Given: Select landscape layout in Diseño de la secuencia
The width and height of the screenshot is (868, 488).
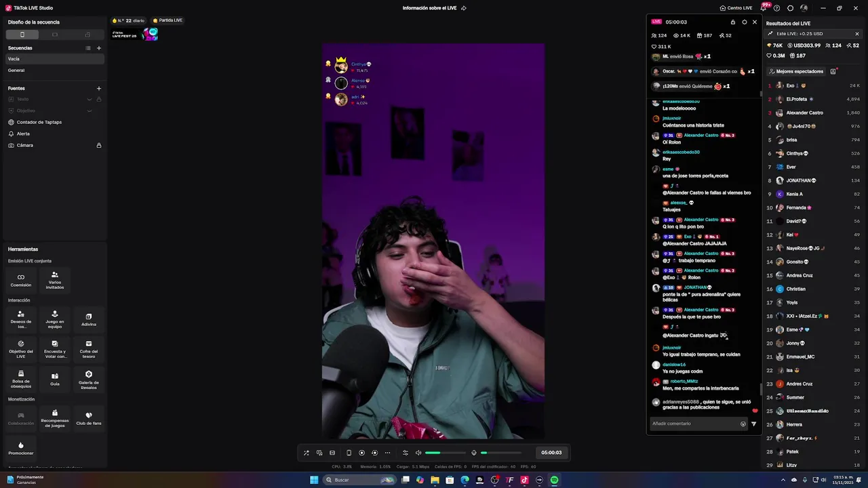Looking at the screenshot, I should [x=55, y=35].
